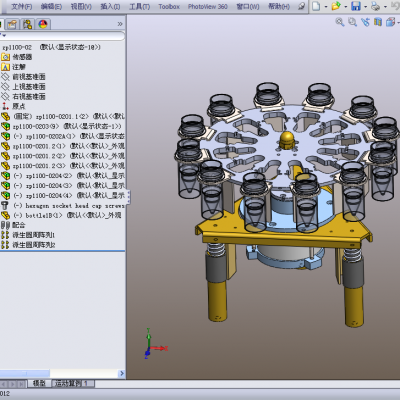This screenshot has height=400, width=400.
Task: Open dropdown arrow next to New
Action: pos(326,6)
